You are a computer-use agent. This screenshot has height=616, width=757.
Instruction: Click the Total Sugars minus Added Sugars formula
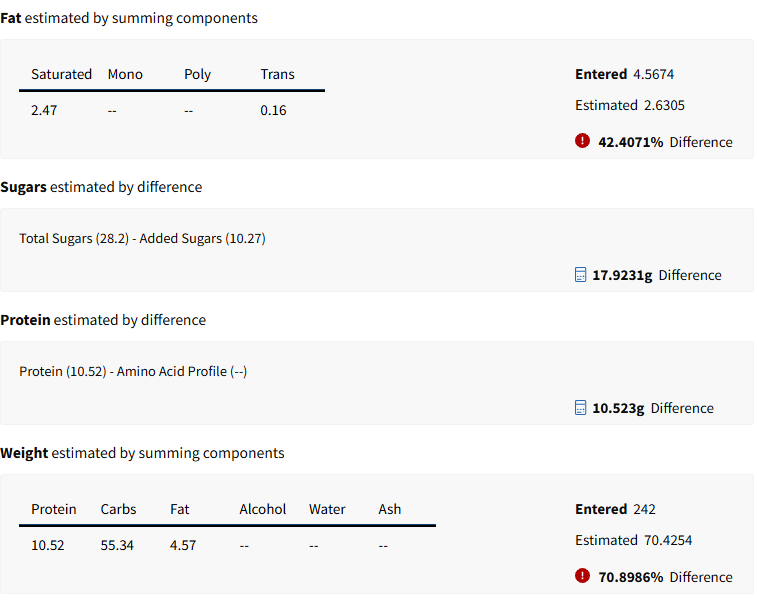pos(142,238)
